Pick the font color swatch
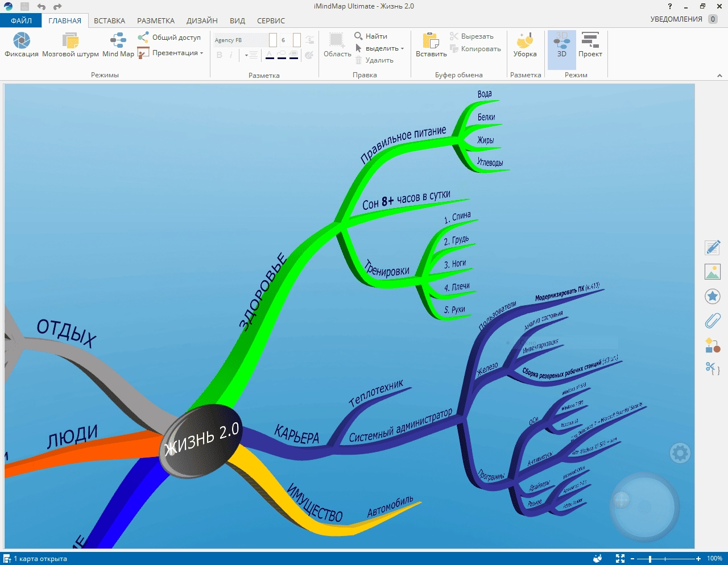The image size is (728, 565). click(x=270, y=55)
